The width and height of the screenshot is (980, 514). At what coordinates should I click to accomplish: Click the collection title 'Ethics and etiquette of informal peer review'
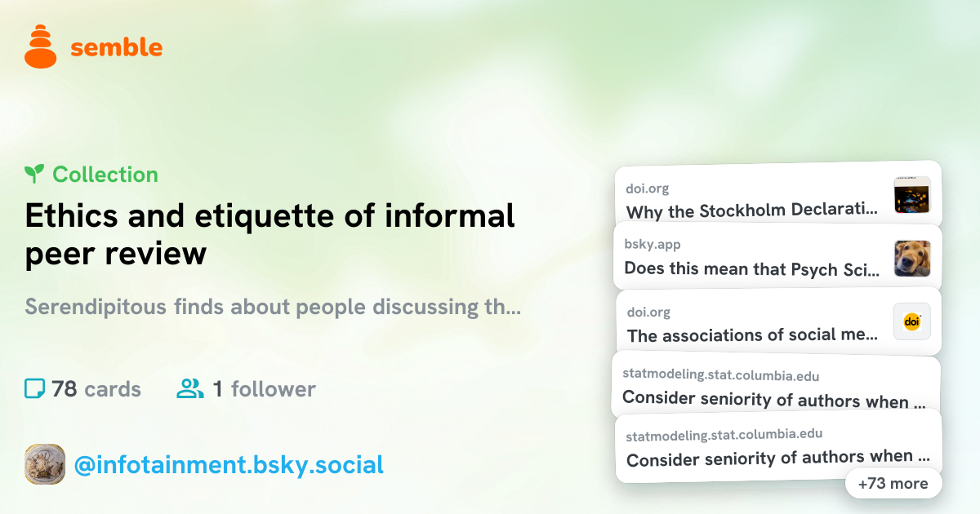(269, 235)
